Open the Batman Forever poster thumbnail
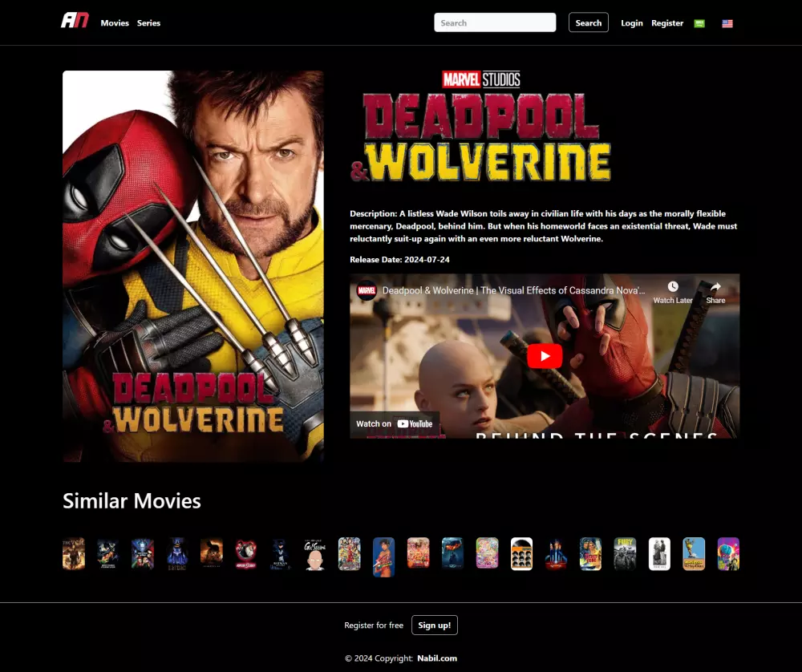This screenshot has height=672, width=802. tap(108, 554)
